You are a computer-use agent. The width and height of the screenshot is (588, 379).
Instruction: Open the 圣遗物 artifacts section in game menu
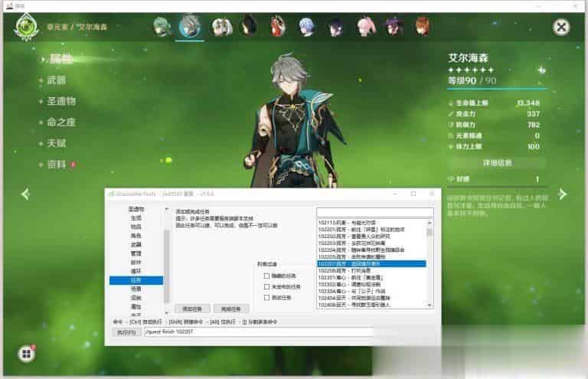(61, 101)
